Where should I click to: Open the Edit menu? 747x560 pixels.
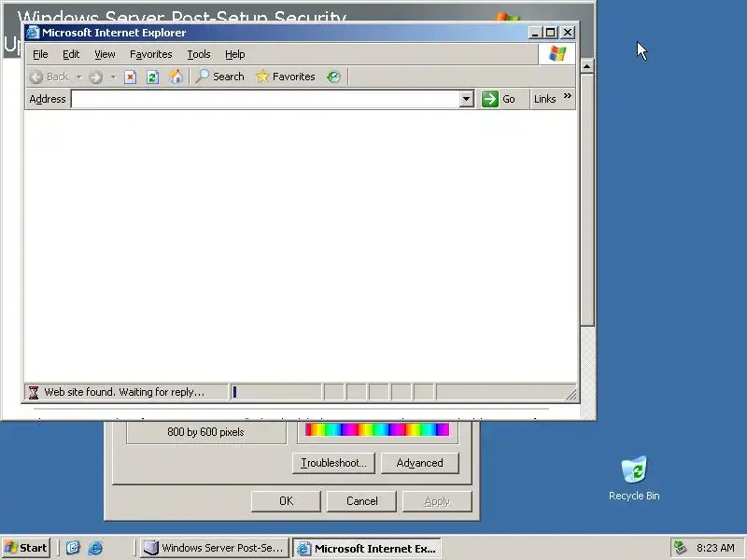[71, 54]
